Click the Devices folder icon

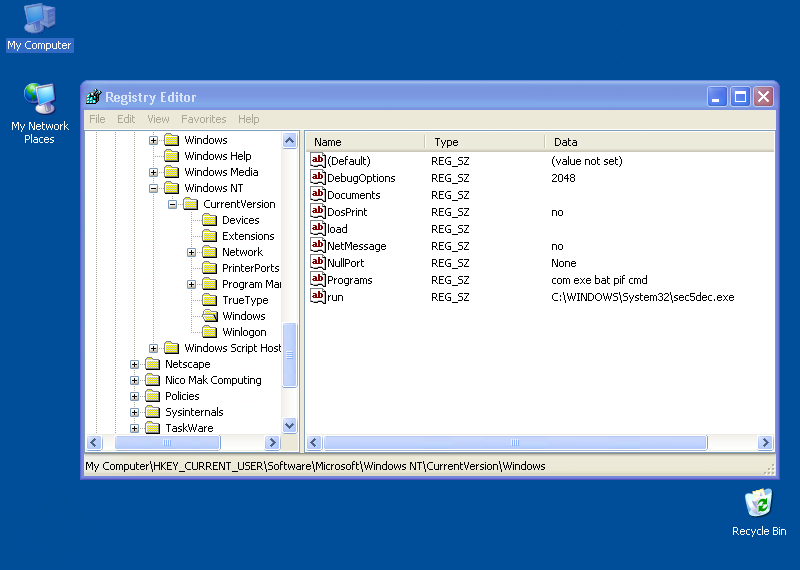(x=210, y=220)
